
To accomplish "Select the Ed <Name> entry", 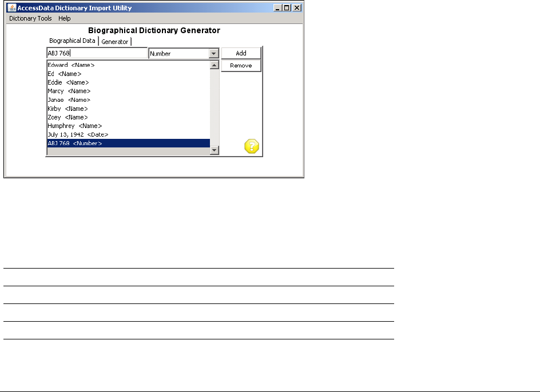I will point(129,74).
